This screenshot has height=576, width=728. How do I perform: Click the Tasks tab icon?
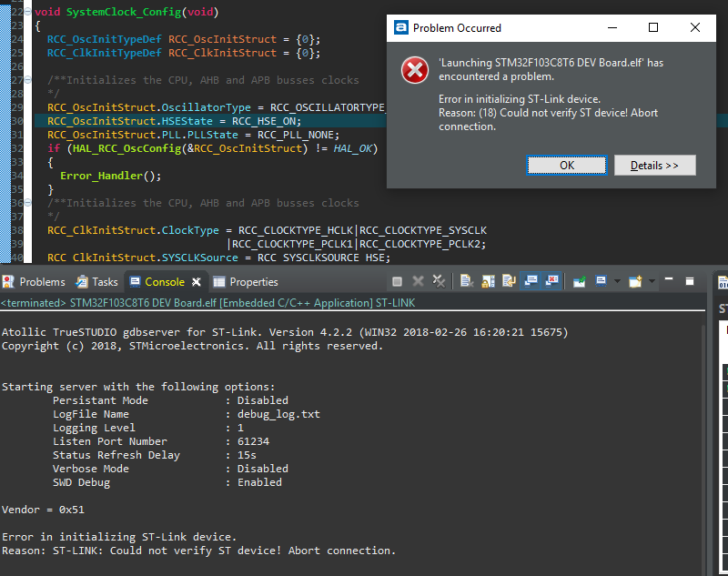tap(82, 282)
